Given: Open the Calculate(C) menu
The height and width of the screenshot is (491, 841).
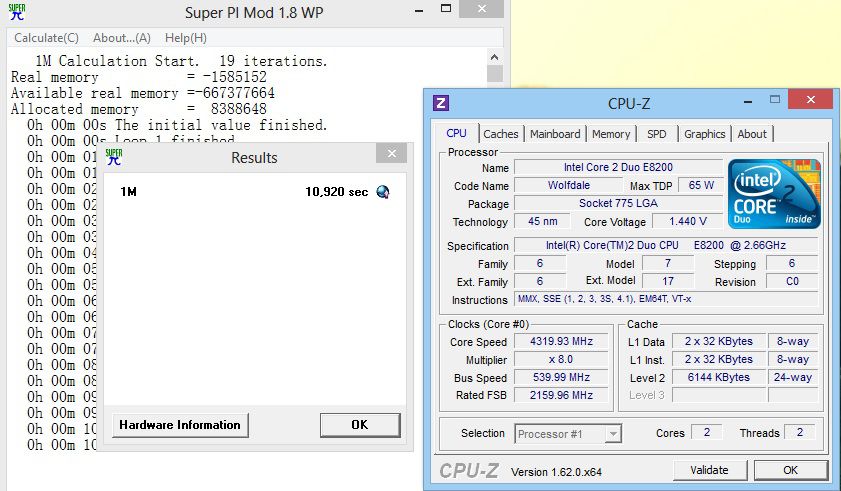Looking at the screenshot, I should point(47,38).
